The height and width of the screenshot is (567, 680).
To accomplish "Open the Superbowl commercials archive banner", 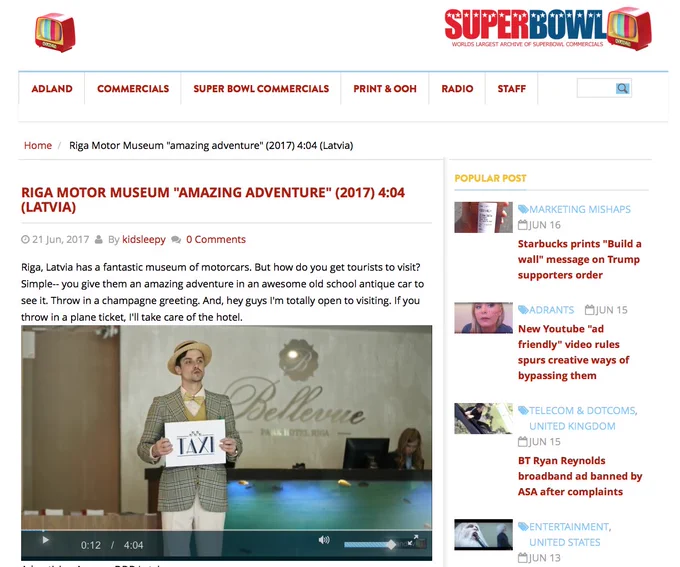I will coord(548,28).
